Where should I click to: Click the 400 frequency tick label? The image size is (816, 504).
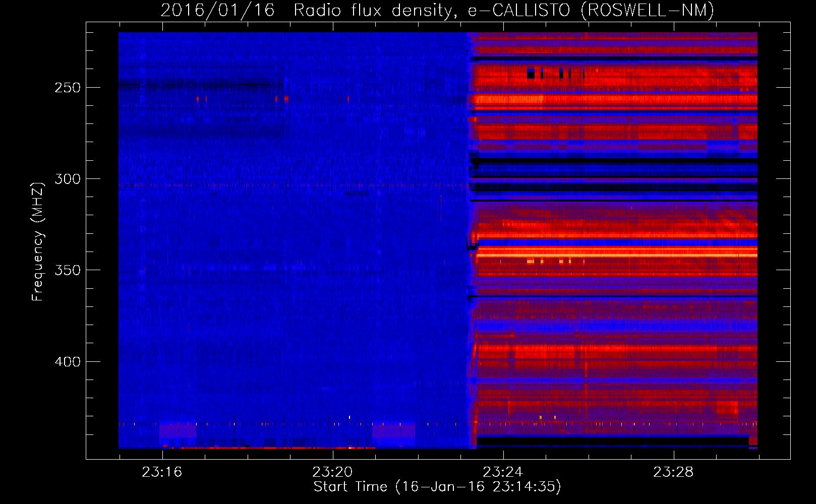tap(68, 362)
